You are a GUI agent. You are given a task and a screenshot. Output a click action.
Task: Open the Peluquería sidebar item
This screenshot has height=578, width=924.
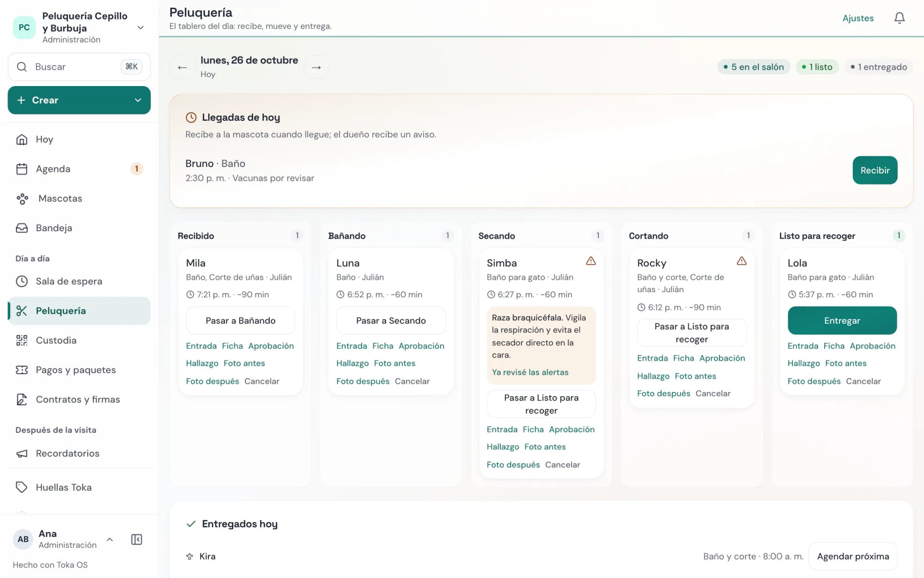coord(79,311)
